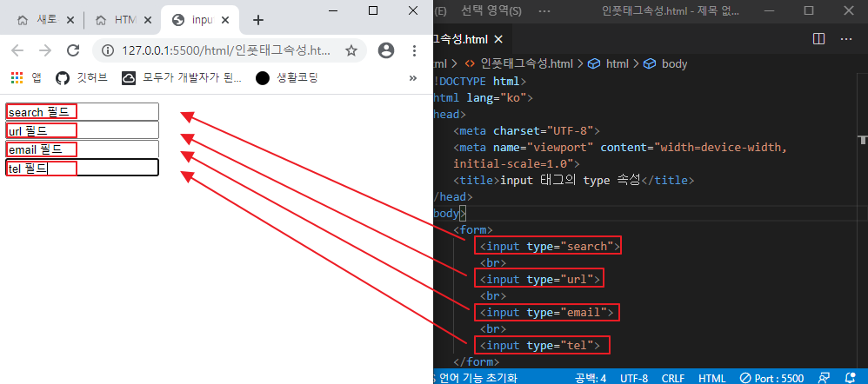Reload the current page
The width and height of the screenshot is (868, 384).
coord(73,51)
